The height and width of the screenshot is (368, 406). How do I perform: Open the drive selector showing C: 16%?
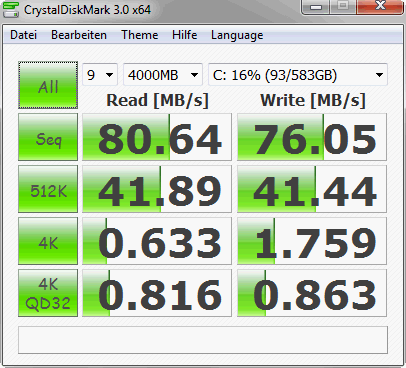298,75
